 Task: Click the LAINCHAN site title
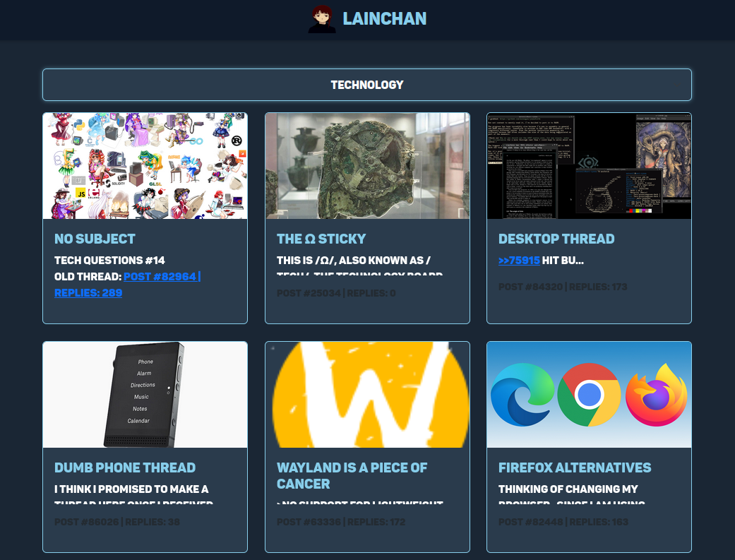click(x=385, y=18)
